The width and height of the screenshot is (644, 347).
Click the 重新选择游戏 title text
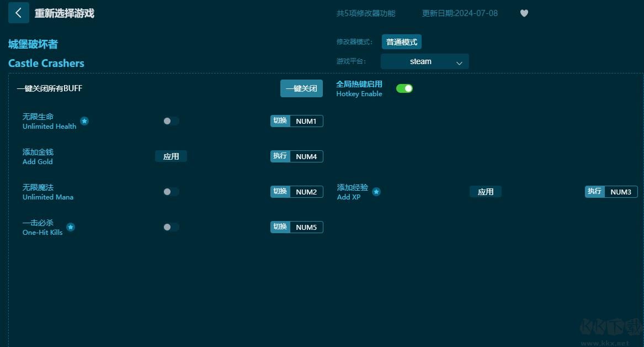(65, 13)
